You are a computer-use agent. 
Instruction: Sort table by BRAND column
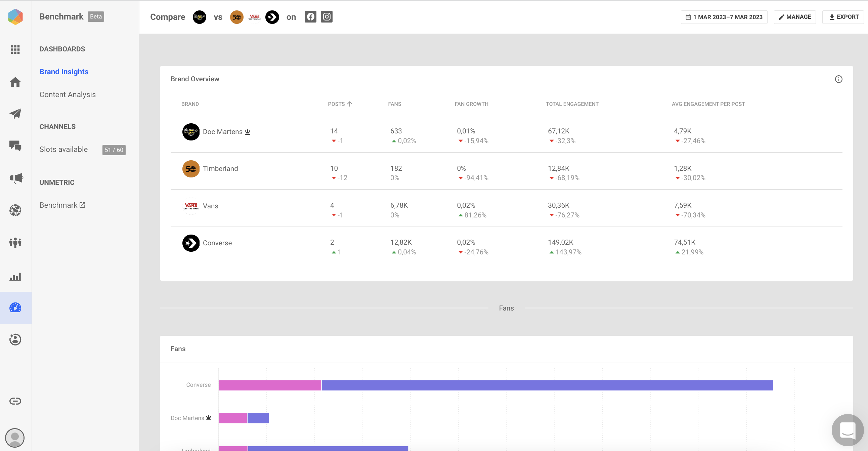(x=190, y=104)
